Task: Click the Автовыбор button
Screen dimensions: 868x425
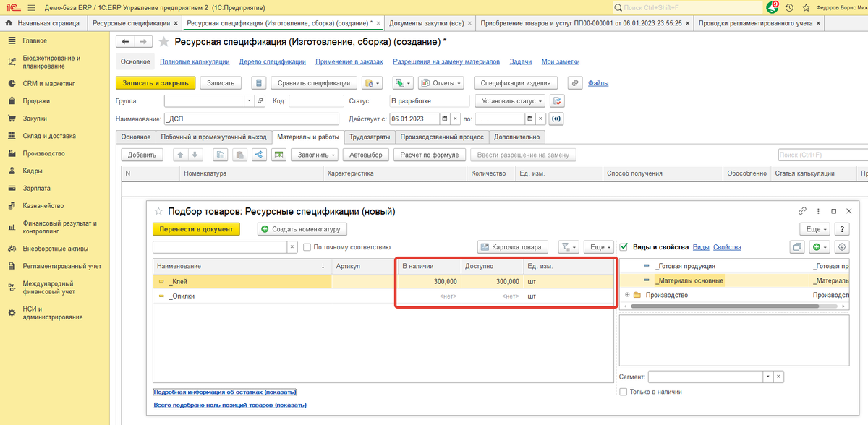Action: pos(366,155)
